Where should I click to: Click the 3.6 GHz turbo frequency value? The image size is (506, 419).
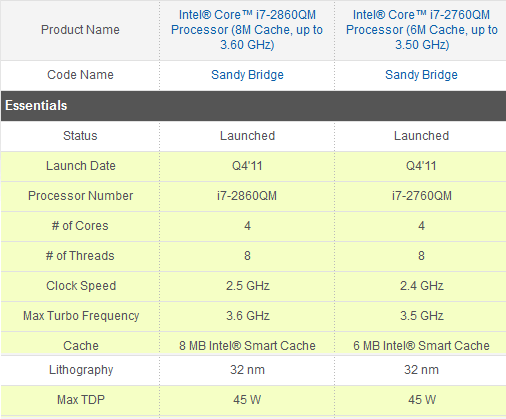tap(248, 316)
